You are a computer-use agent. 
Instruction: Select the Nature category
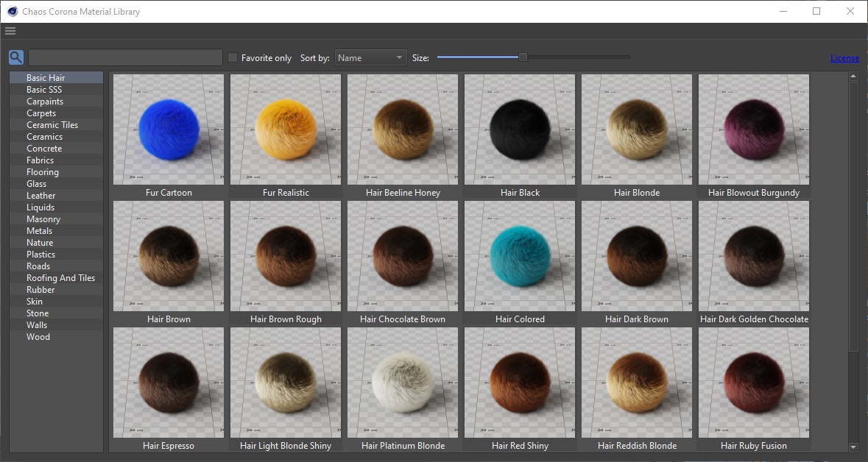tap(56, 242)
